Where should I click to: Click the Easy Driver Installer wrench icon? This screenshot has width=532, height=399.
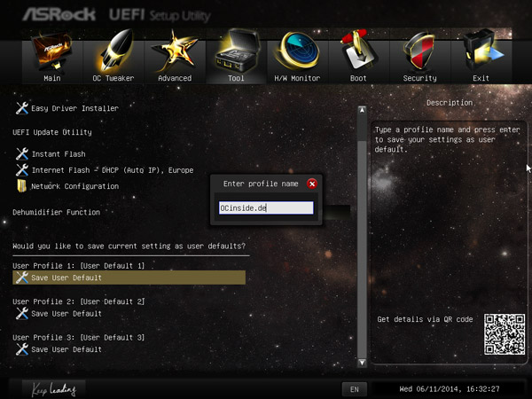(x=22, y=108)
